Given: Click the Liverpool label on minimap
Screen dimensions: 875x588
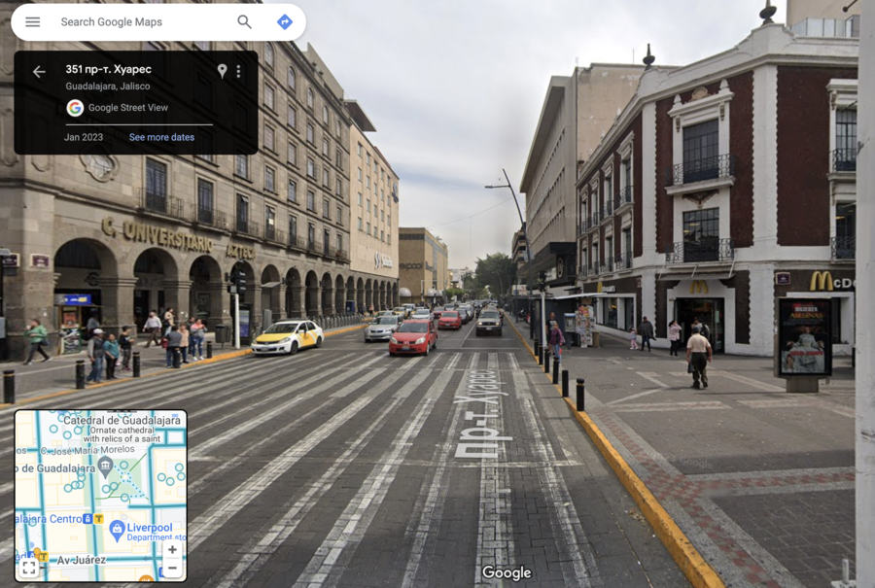Looking at the screenshot, I should click(150, 527).
